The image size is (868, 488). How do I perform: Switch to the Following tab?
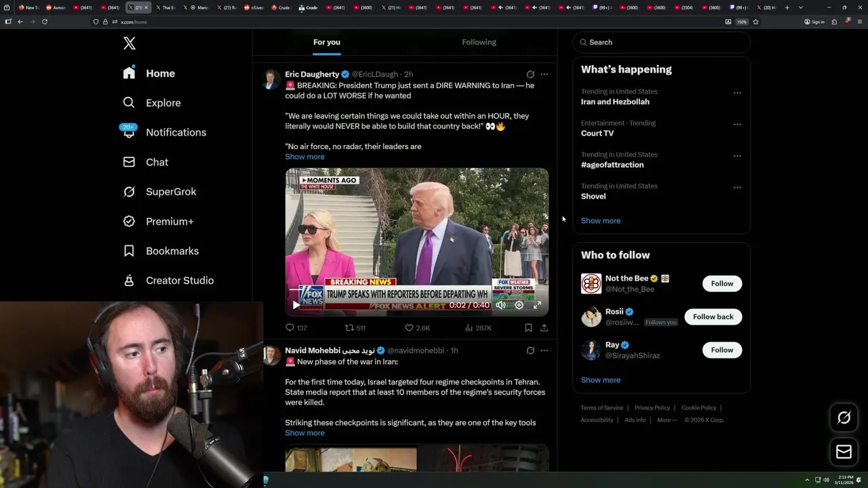coord(479,42)
